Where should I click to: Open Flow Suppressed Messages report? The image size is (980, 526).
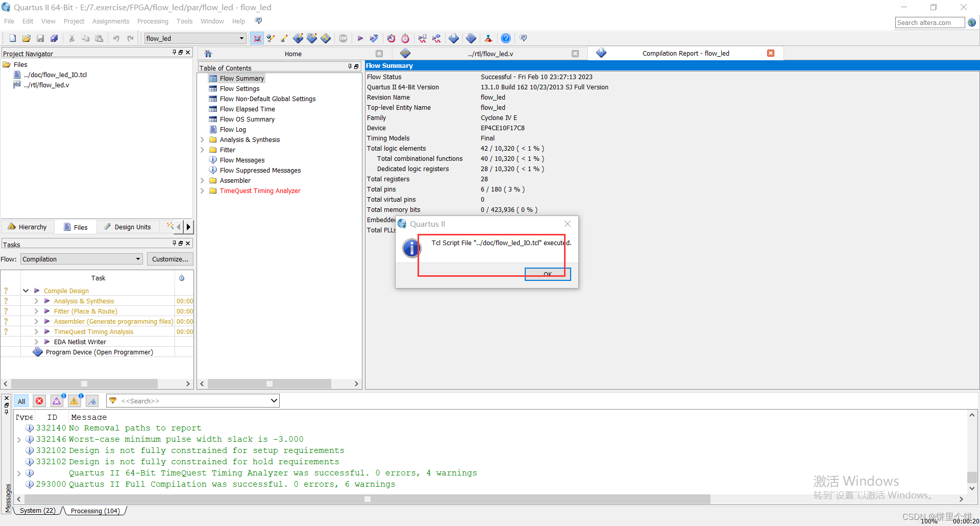click(260, 170)
